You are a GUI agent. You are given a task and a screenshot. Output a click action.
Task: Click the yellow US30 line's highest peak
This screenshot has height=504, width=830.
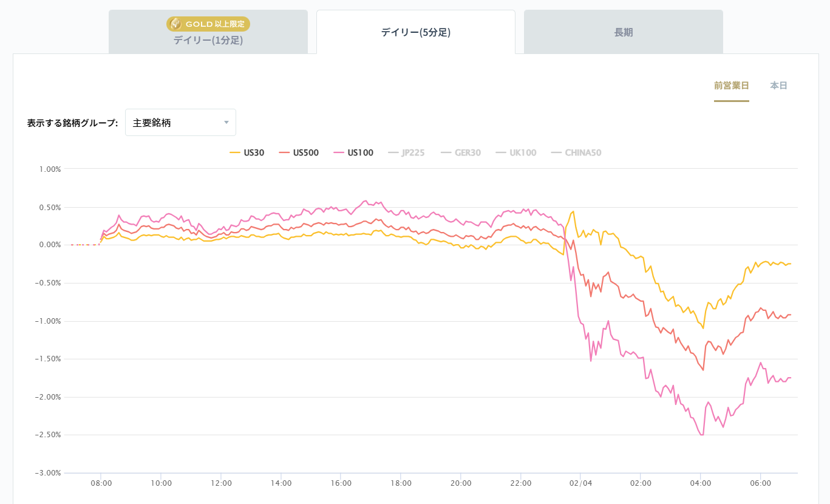click(x=573, y=211)
